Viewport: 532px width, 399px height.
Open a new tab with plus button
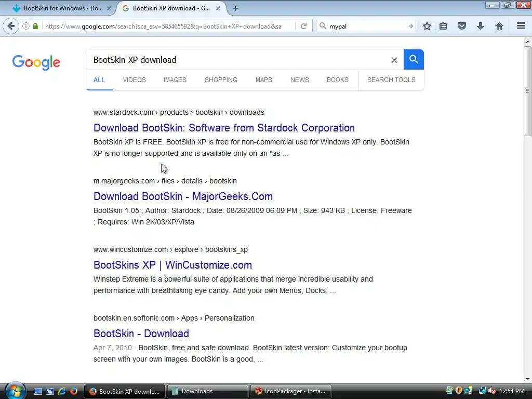point(235,8)
